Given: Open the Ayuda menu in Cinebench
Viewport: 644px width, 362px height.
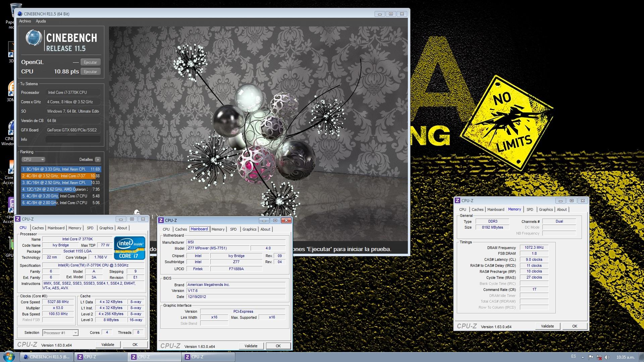Looking at the screenshot, I should [x=41, y=21].
